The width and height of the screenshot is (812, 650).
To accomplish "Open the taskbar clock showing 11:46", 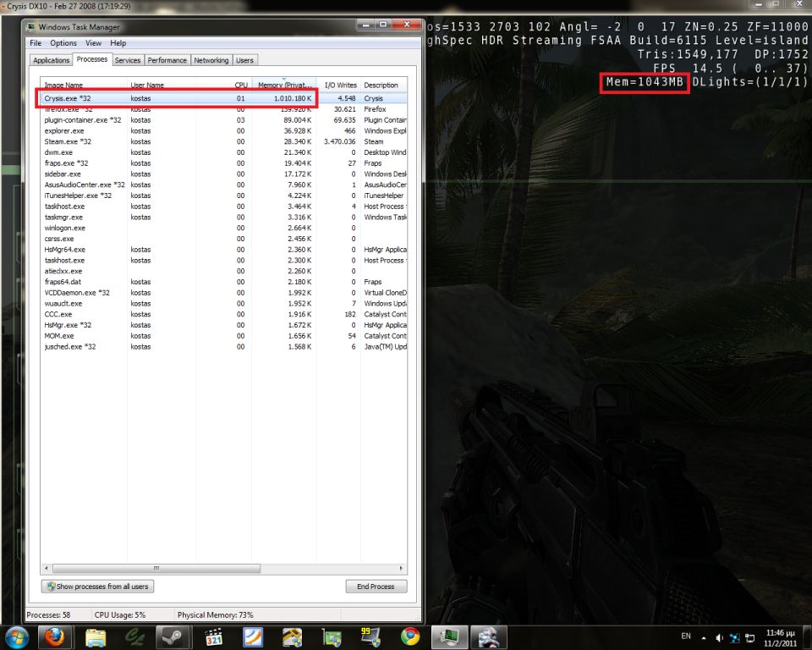I will (x=780, y=638).
